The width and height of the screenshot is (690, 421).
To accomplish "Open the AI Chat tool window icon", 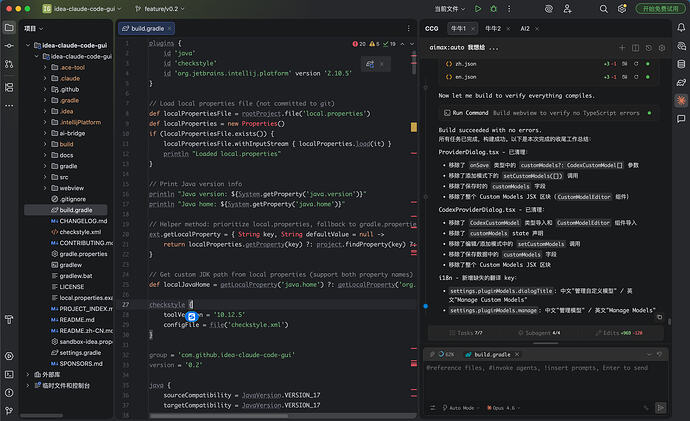I will 681,46.
